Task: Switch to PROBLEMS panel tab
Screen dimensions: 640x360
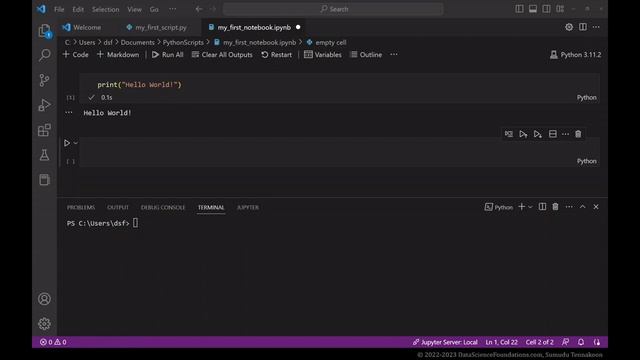Action: [x=81, y=207]
